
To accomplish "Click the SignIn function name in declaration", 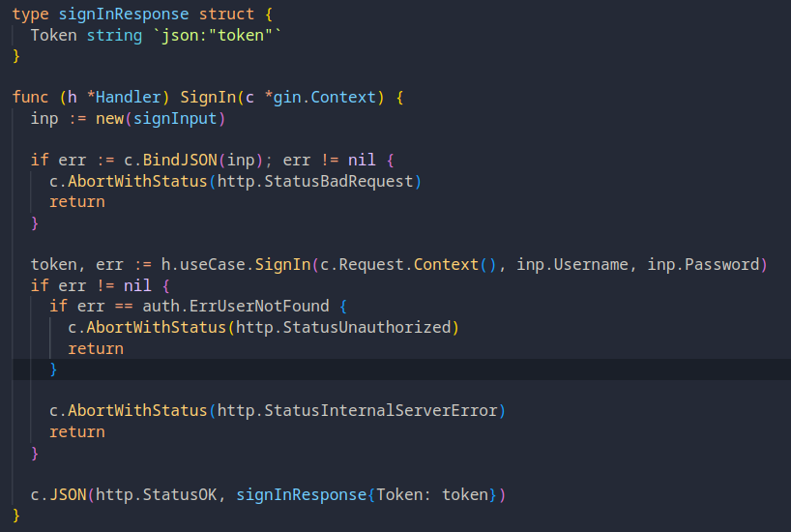I will (208, 97).
